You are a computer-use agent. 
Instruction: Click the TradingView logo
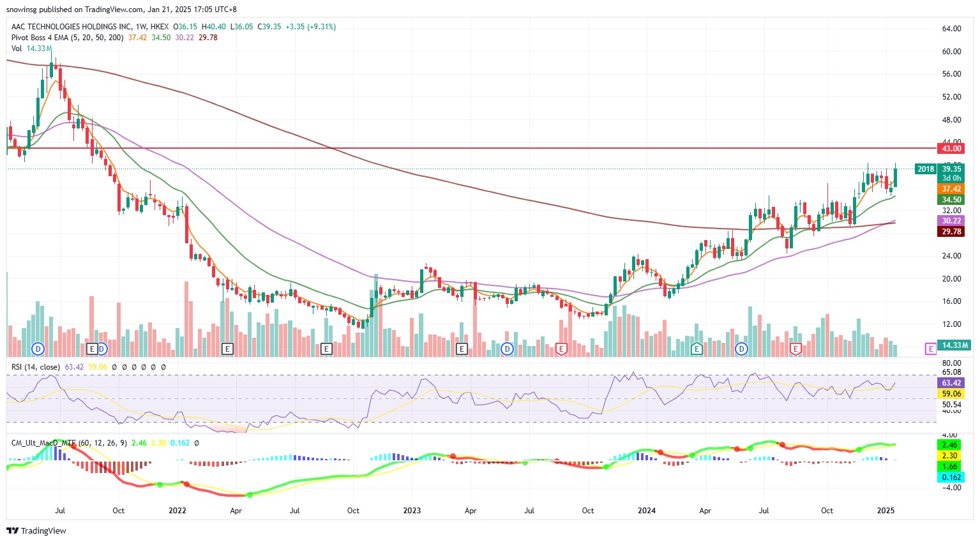[x=36, y=531]
